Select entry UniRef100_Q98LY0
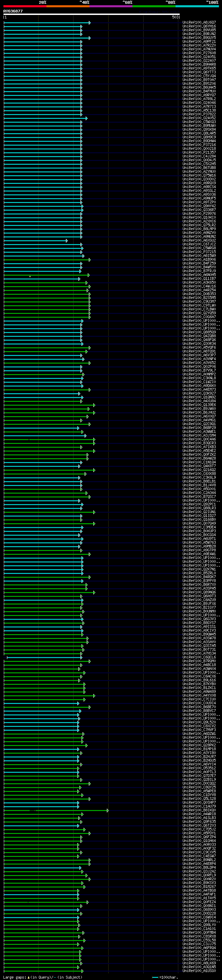Viewport: 222px width, 980px height. coord(199,925)
